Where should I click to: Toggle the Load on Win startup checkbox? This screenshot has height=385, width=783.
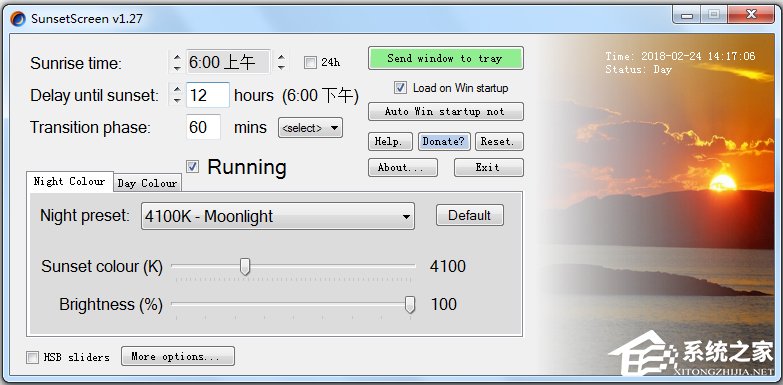pos(400,88)
